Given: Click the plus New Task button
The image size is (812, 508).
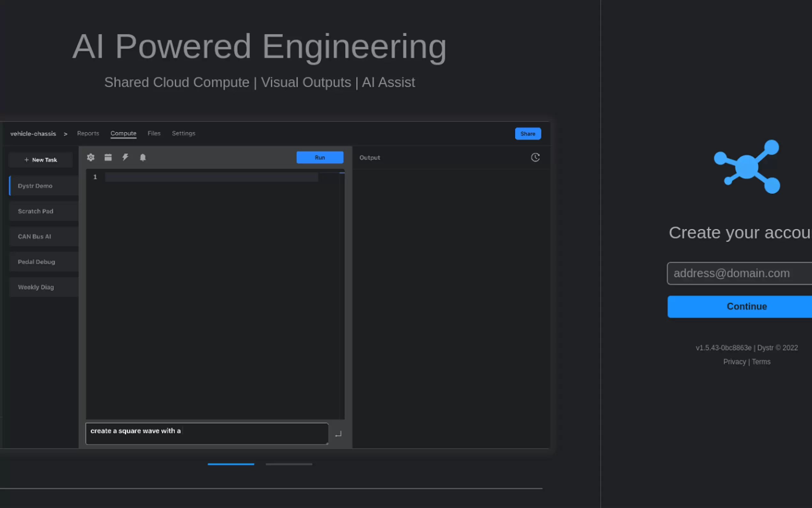Looking at the screenshot, I should 41,160.
